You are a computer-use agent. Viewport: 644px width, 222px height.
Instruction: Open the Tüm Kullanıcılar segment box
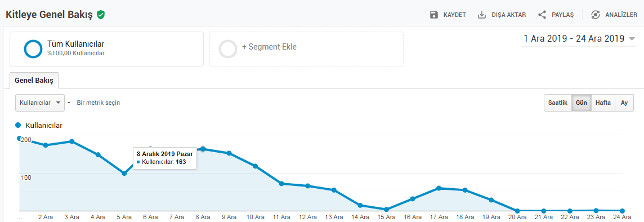click(107, 49)
